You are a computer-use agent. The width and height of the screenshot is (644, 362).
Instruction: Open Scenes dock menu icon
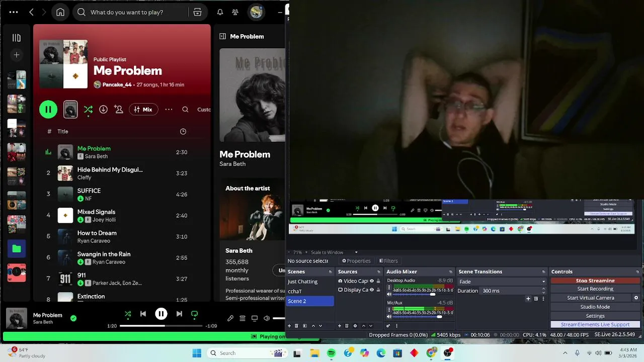click(331, 271)
